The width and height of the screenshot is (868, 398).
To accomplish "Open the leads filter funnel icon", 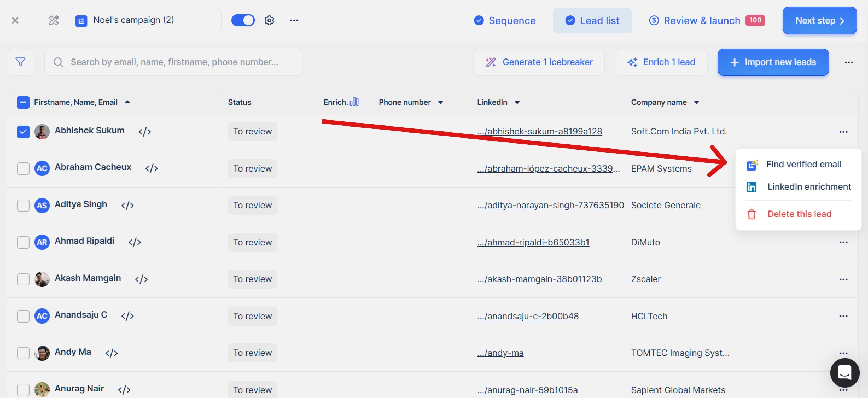I will tap(20, 62).
